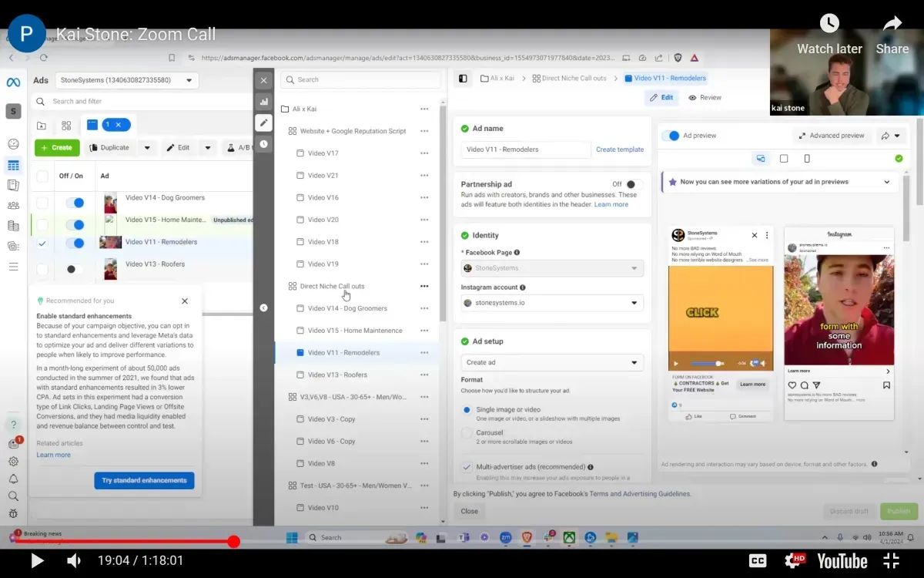
Task: Toggle Video V14 - Dog Groomers ad off
Action: click(x=75, y=203)
